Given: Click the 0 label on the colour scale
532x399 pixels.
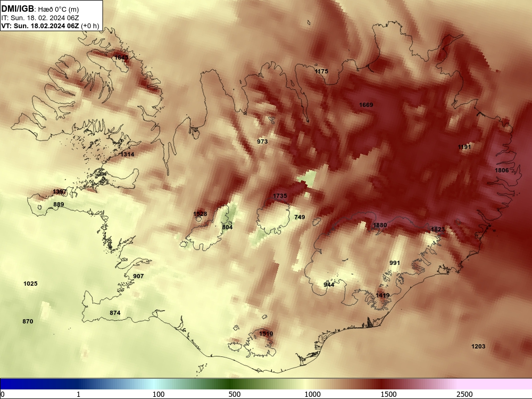Looking at the screenshot, I should [x=3, y=394].
